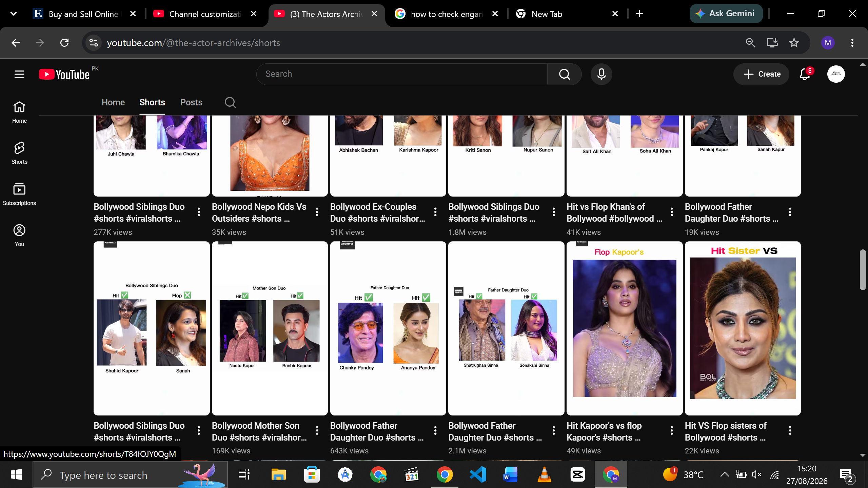Open the channel Posts tab
Image resolution: width=868 pixels, height=488 pixels.
(191, 102)
